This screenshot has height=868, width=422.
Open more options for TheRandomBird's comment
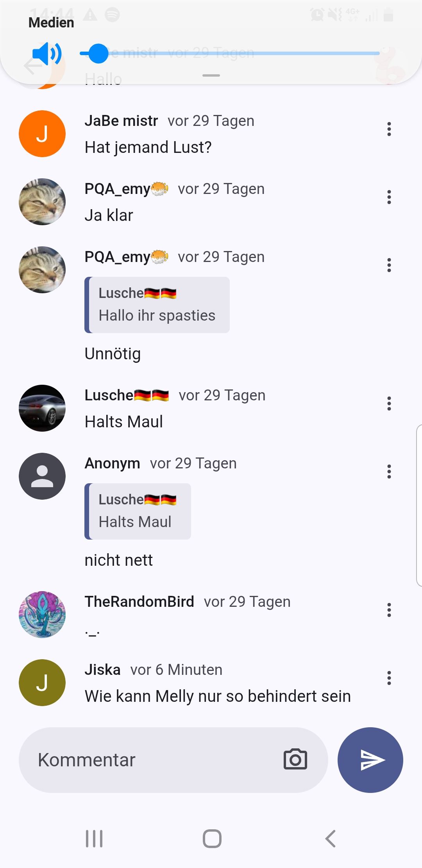click(x=389, y=610)
